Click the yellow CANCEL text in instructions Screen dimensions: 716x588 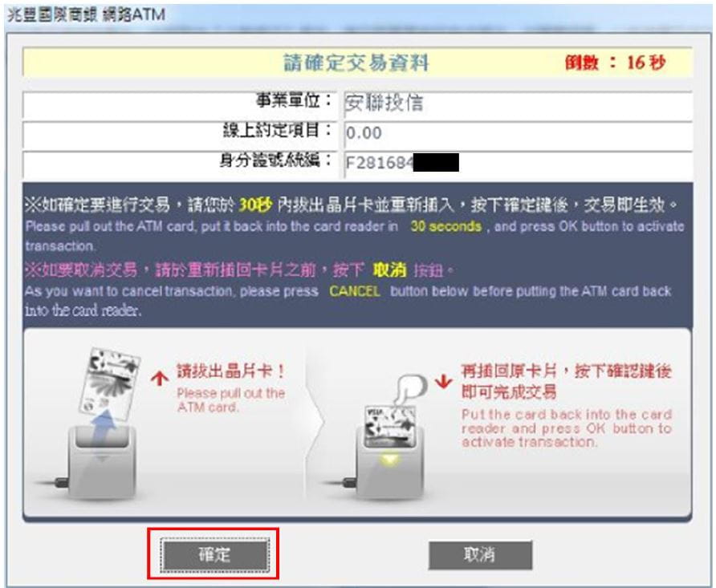click(355, 291)
